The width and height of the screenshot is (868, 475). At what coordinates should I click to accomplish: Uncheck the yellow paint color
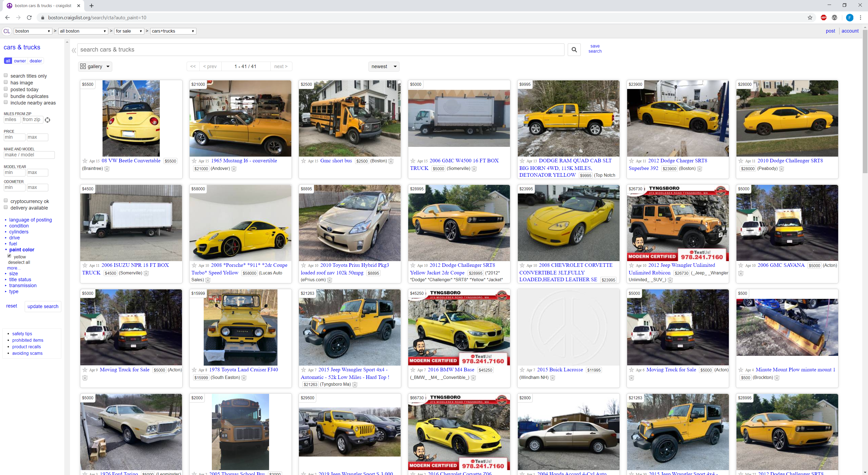pyautogui.click(x=9, y=256)
